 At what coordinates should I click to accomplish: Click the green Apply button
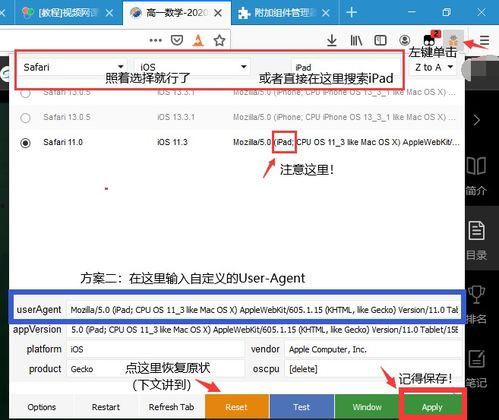click(432, 407)
